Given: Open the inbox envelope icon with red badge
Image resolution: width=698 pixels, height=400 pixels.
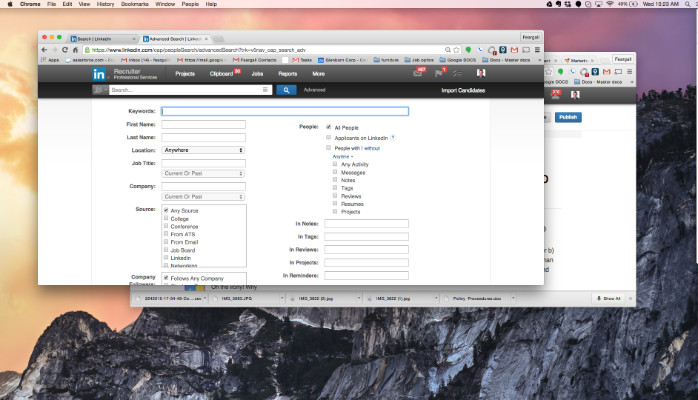Looking at the screenshot, I should (418, 73).
